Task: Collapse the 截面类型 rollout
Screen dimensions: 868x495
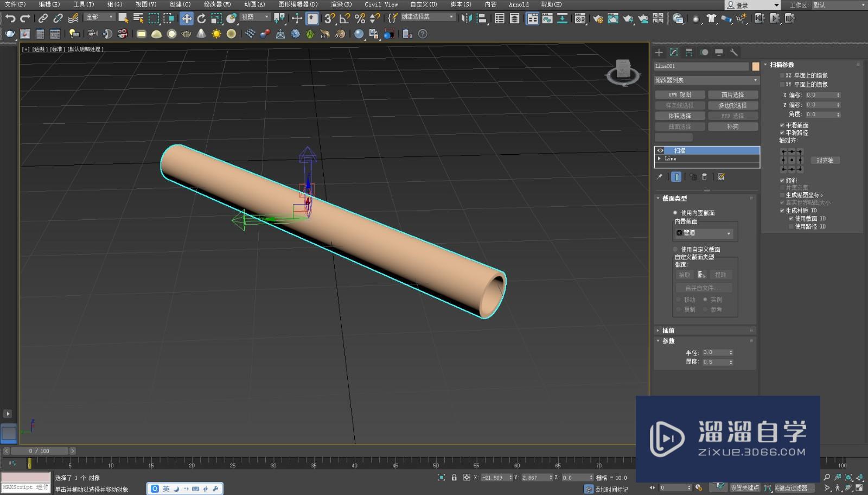Action: 705,198
